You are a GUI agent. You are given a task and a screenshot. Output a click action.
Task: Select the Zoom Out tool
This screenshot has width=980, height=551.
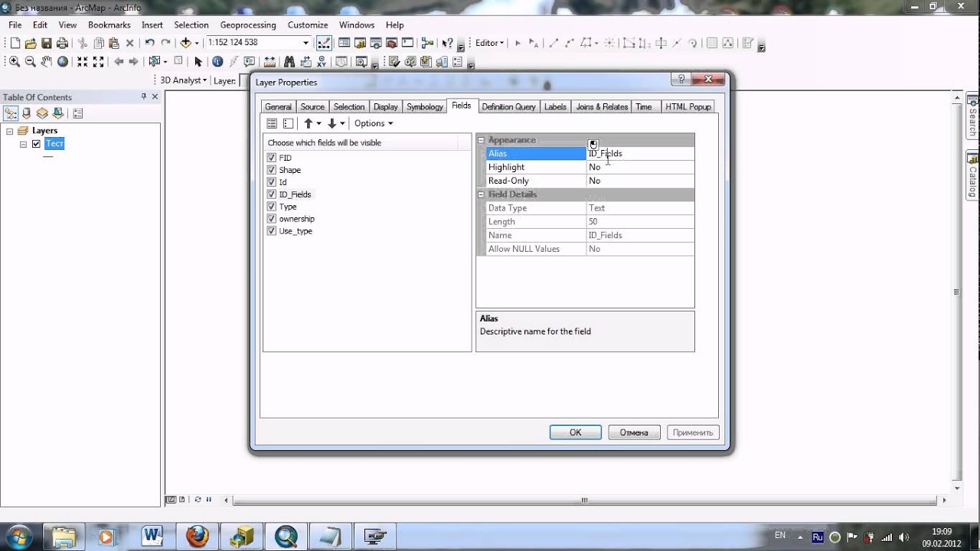(x=31, y=61)
